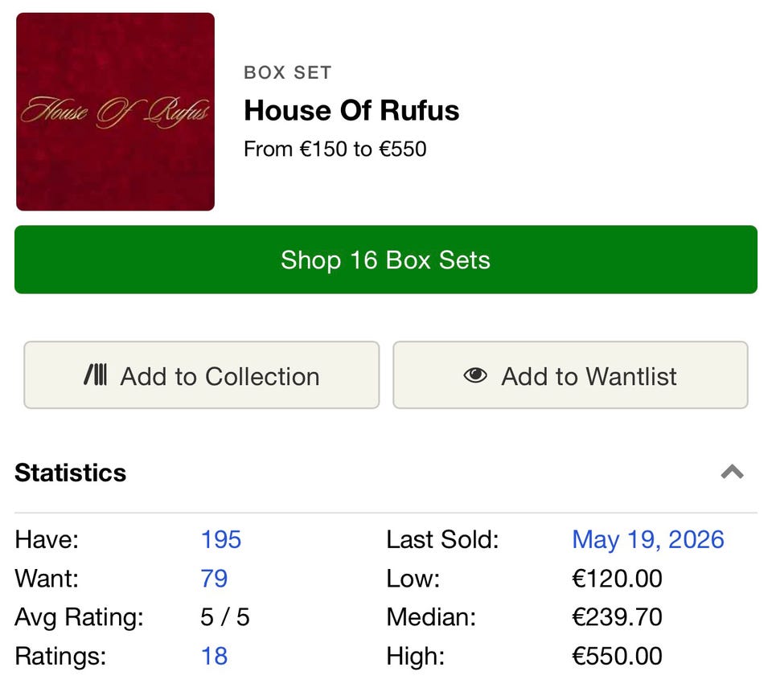Click the Median price €239.70
This screenshot has height=700, width=772.
[x=617, y=617]
